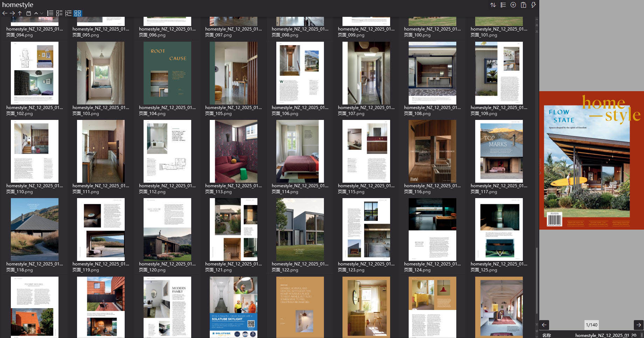The width and height of the screenshot is (644, 338).
Task: Click the paste clipboard icon
Action: click(x=523, y=5)
